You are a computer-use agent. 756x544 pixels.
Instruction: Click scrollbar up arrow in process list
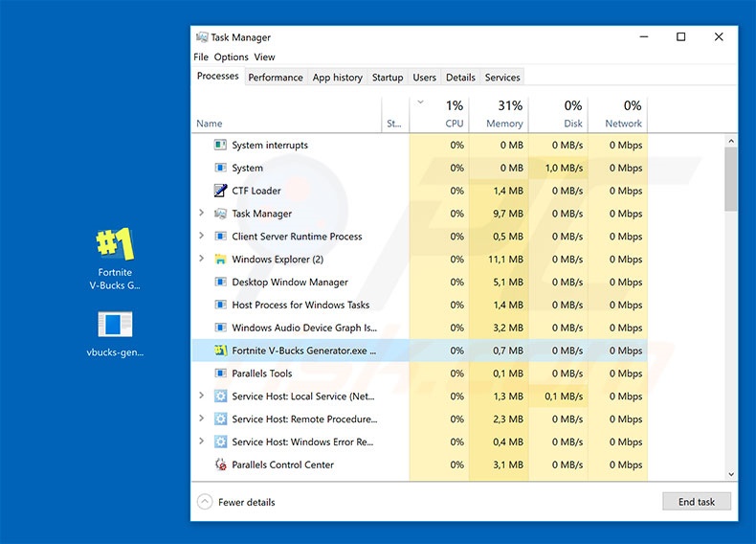(731, 141)
